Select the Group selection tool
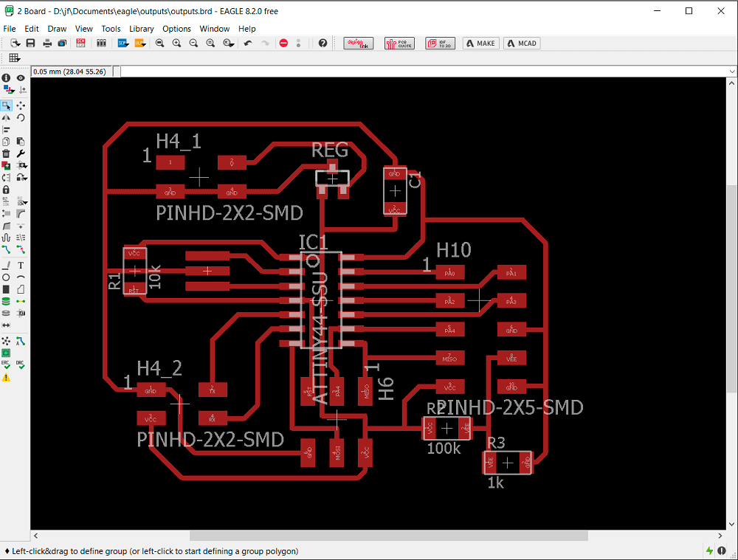The height and width of the screenshot is (560, 738). click(6, 106)
